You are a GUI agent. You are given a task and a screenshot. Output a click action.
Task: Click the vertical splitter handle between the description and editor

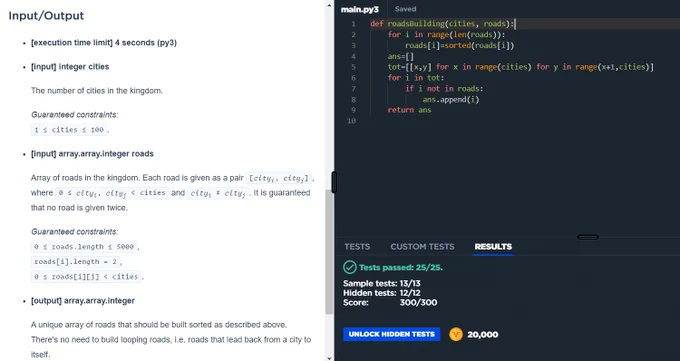[334, 182]
